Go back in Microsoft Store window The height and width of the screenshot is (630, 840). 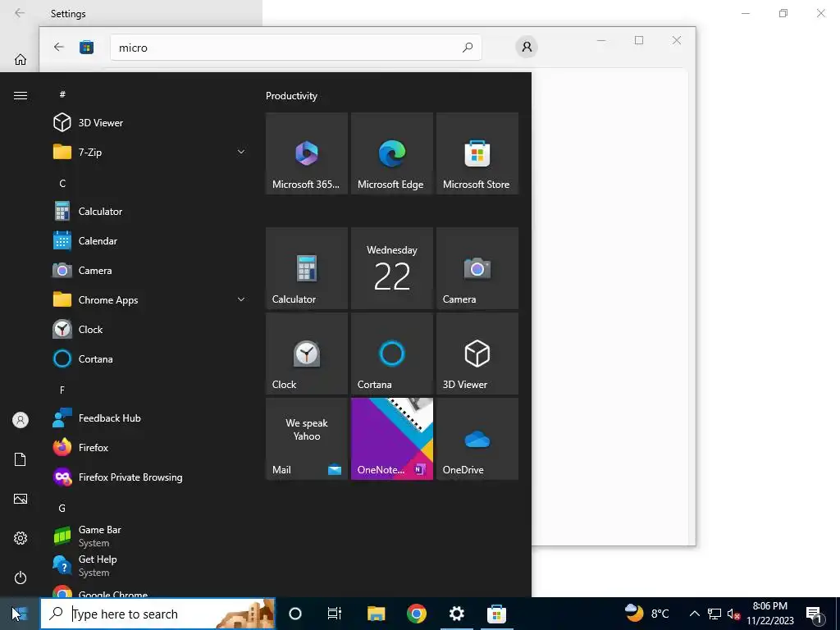(59, 47)
